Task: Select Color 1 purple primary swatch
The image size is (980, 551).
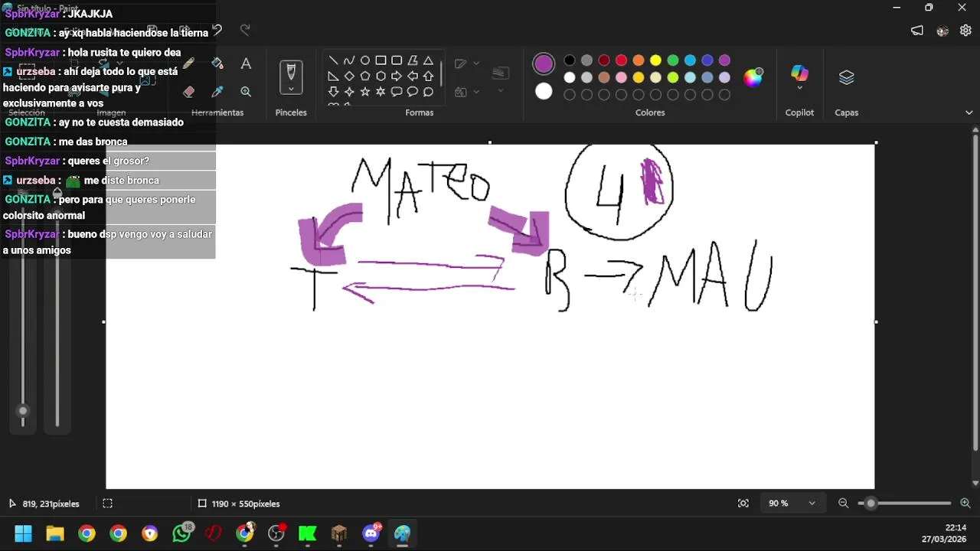Action: 544,64
